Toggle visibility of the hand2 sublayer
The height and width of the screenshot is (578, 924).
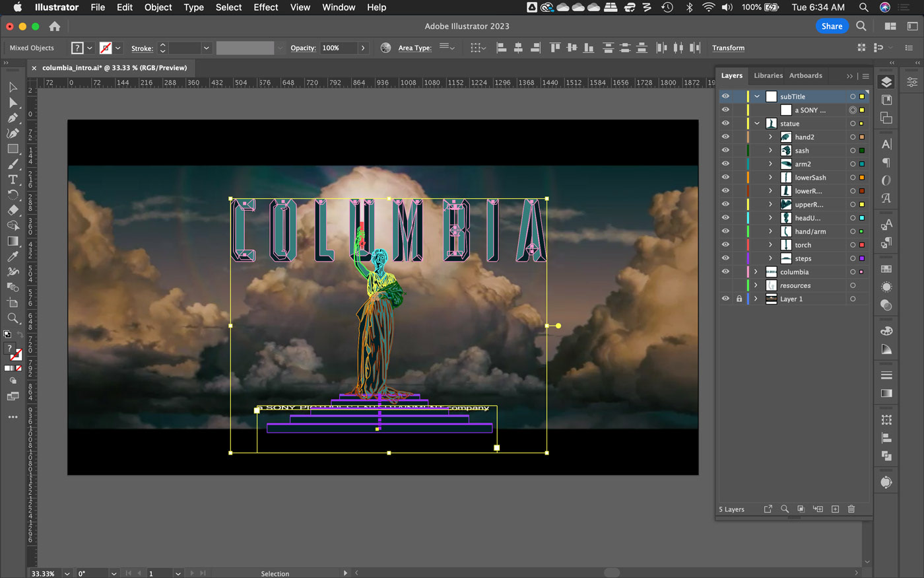click(x=725, y=137)
